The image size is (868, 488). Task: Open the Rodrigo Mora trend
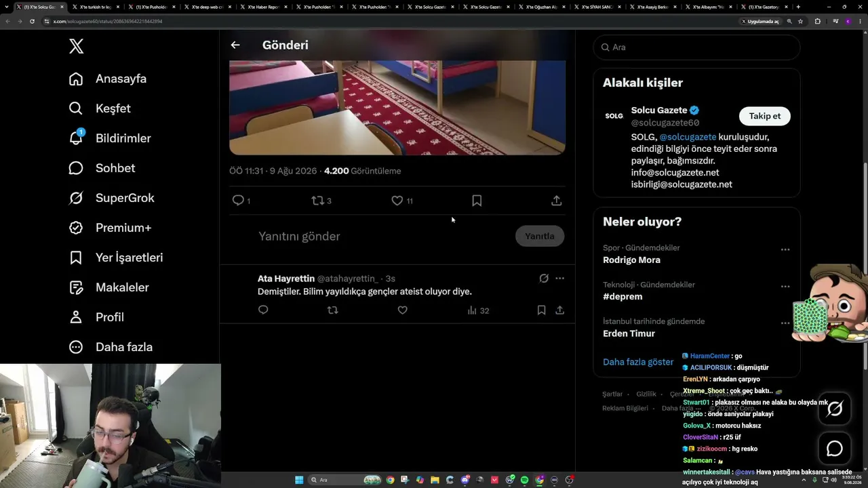coord(631,260)
